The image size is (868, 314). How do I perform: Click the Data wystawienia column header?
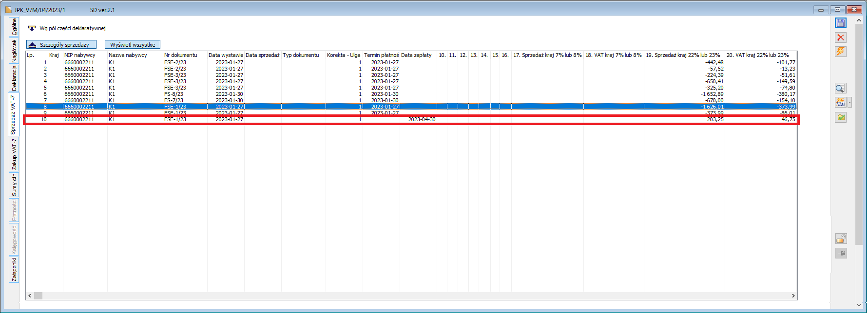[226, 55]
